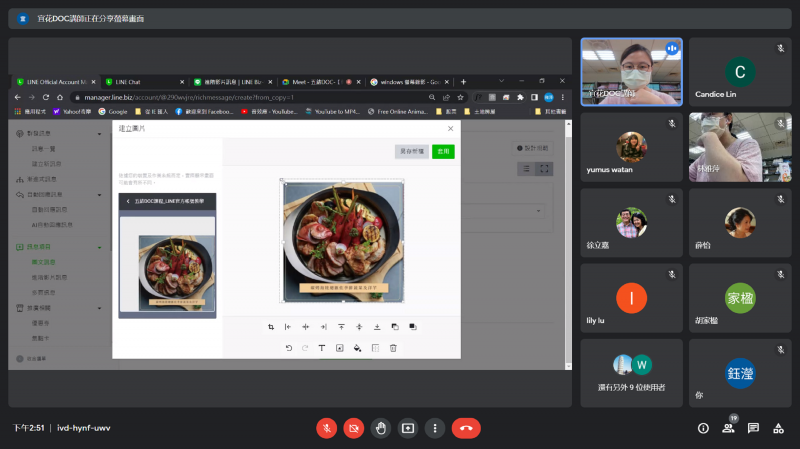Open more options three-dot menu
800x449 pixels.
pyautogui.click(x=434, y=428)
